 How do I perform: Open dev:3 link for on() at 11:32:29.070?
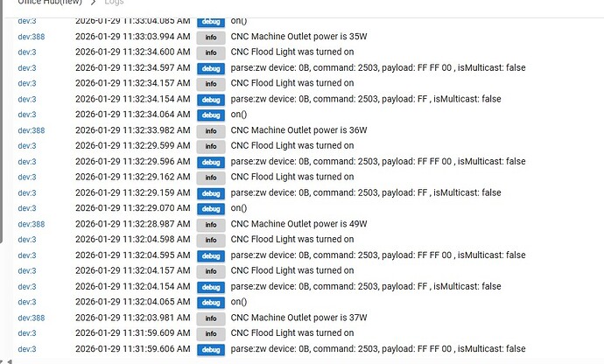point(27,208)
